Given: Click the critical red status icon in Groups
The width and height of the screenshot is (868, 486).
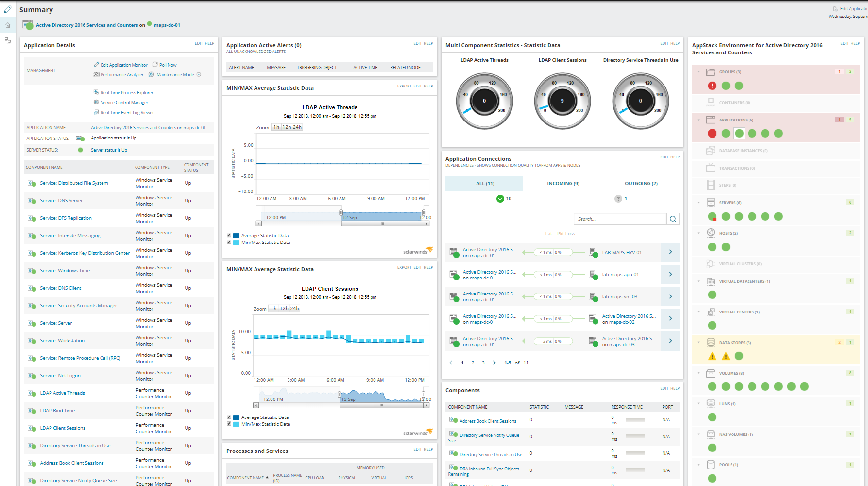Looking at the screenshot, I should tap(712, 86).
